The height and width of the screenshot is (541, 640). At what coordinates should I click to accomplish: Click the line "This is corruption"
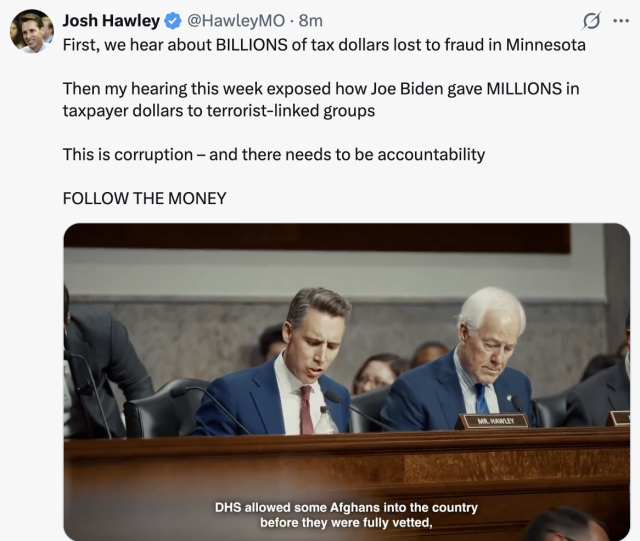coord(274,155)
